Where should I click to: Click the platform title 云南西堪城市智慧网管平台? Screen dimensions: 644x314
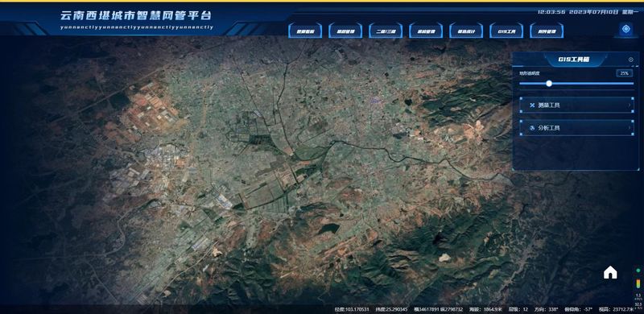136,15
